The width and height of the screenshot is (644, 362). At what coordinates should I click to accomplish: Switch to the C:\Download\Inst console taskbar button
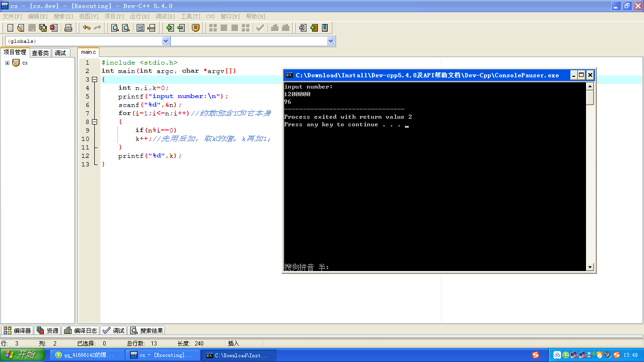pyautogui.click(x=239, y=355)
